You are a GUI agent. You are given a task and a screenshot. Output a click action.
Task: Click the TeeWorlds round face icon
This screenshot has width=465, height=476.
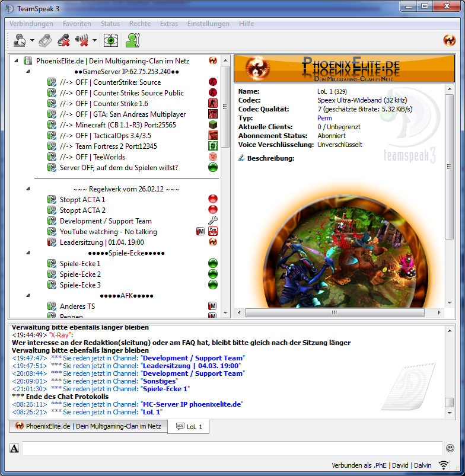click(213, 156)
